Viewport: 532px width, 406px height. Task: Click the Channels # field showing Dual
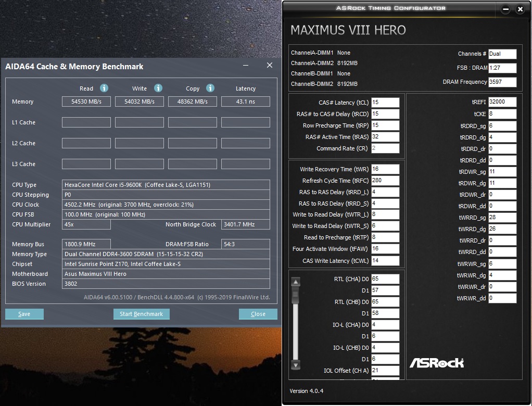[x=502, y=54]
